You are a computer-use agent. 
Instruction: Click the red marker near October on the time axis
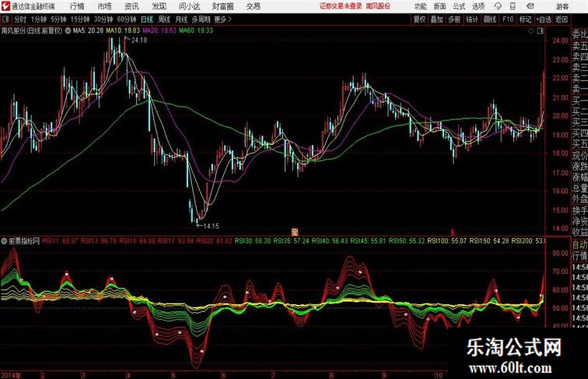point(452,232)
